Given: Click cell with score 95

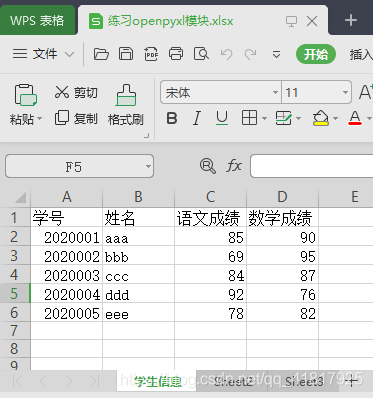Looking at the screenshot, I should click(x=282, y=256).
